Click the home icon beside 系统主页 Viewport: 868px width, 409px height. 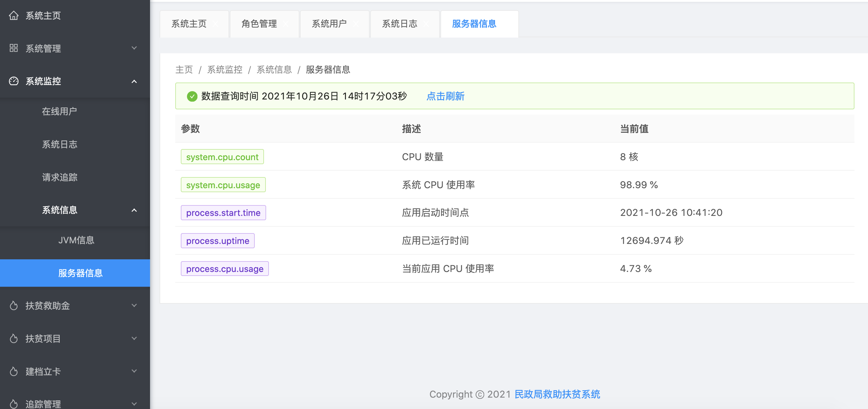click(x=14, y=15)
